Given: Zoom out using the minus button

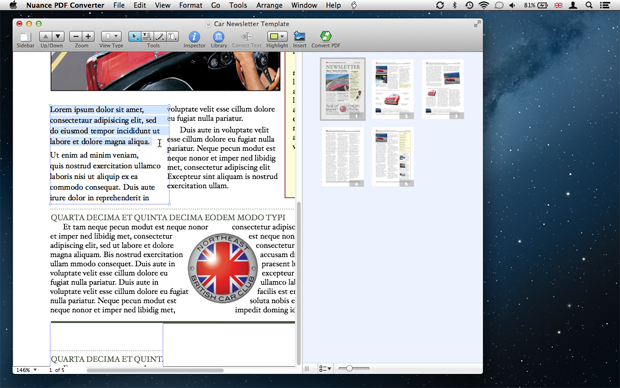Looking at the screenshot, I should tap(76, 37).
